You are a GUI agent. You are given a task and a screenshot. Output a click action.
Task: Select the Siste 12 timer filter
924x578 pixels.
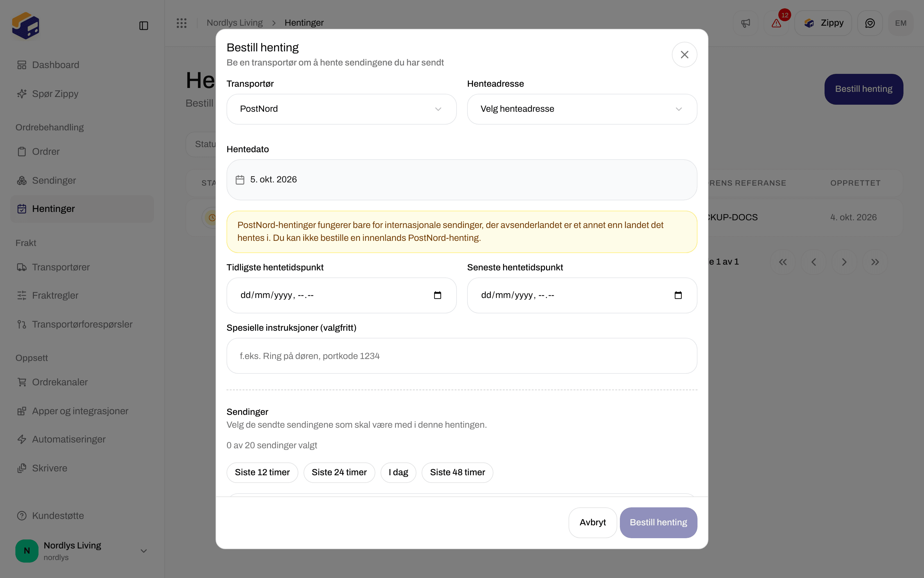point(262,472)
